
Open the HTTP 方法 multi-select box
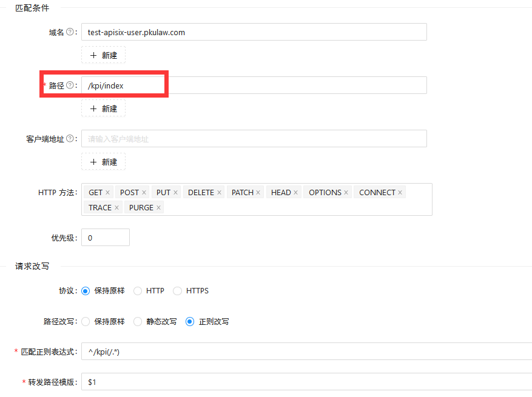tap(257, 199)
